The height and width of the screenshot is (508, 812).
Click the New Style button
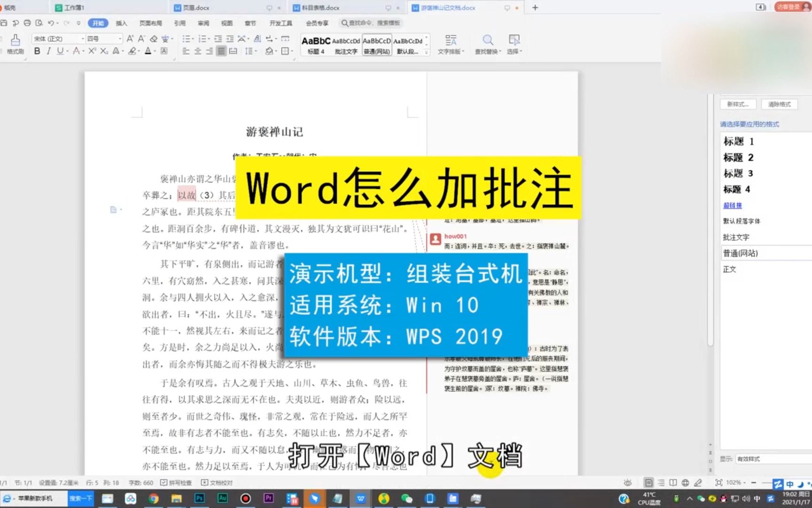coord(738,104)
